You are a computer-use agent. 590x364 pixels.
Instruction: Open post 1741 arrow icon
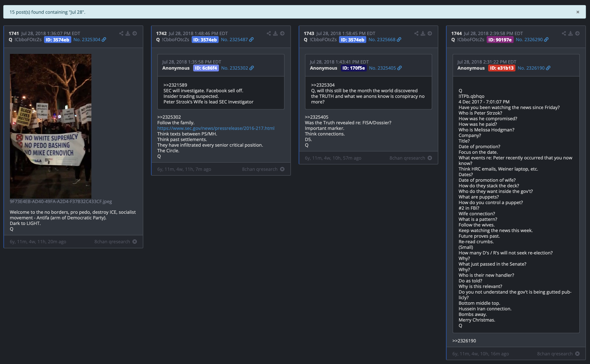pyautogui.click(x=135, y=33)
